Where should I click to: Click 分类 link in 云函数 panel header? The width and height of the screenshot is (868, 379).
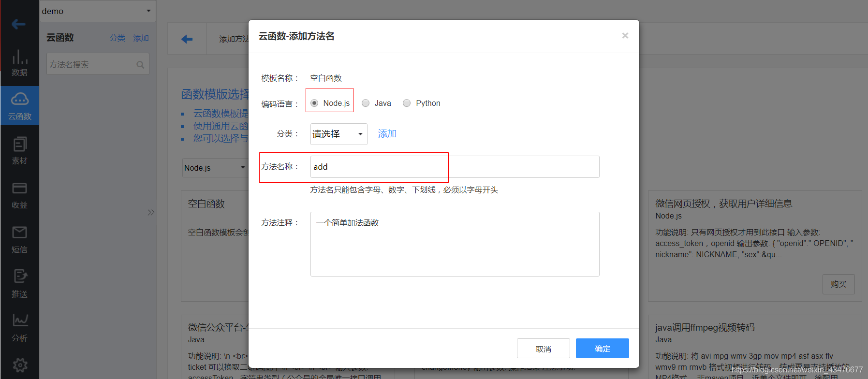[x=118, y=38]
